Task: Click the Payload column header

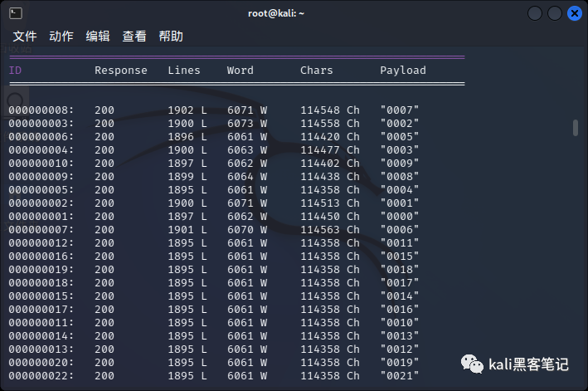Action: click(403, 71)
